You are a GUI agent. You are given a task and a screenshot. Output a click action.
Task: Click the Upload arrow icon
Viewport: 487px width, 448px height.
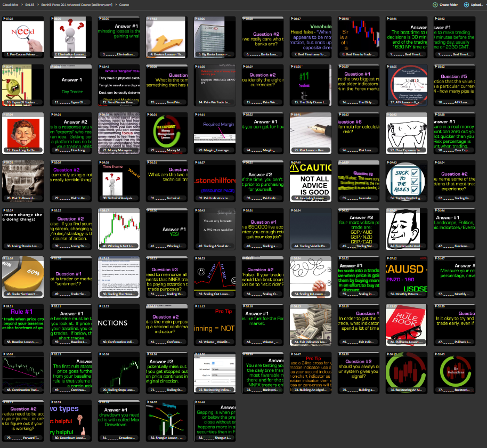tap(466, 5)
